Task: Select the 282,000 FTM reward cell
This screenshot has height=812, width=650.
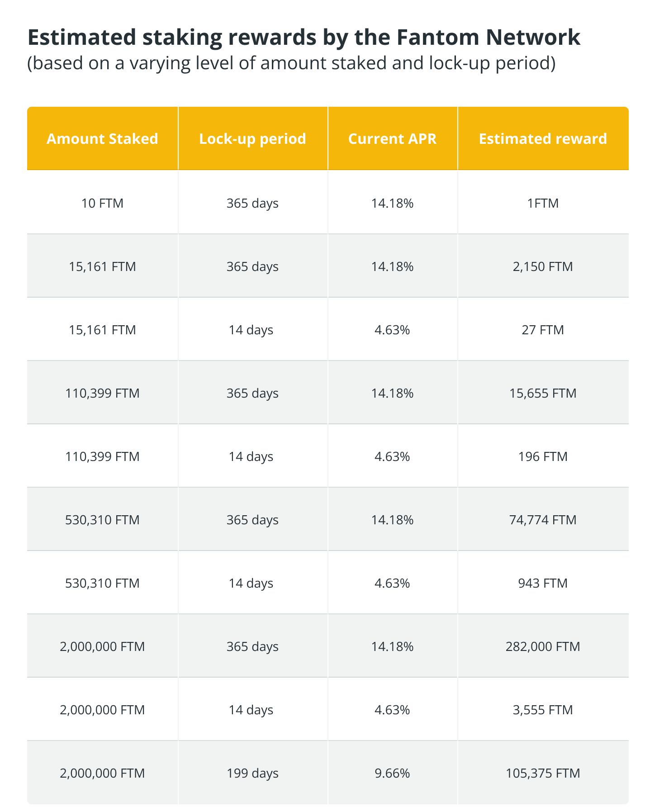Action: [x=543, y=647]
